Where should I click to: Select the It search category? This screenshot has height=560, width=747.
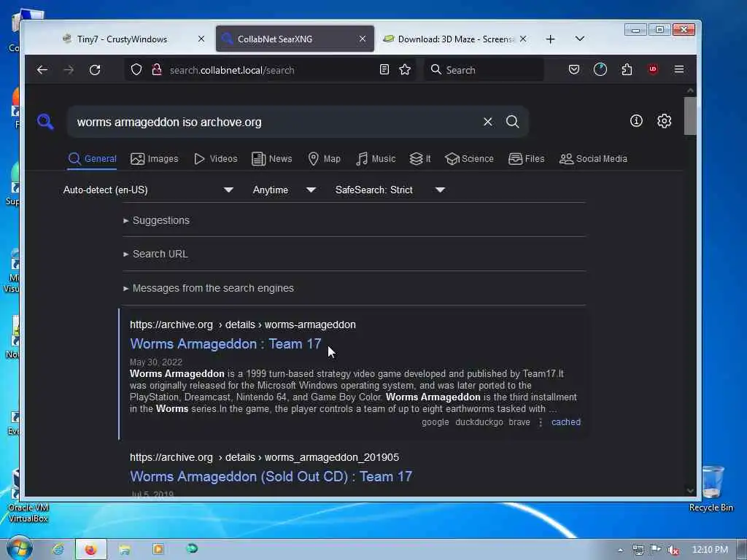pyautogui.click(x=420, y=158)
